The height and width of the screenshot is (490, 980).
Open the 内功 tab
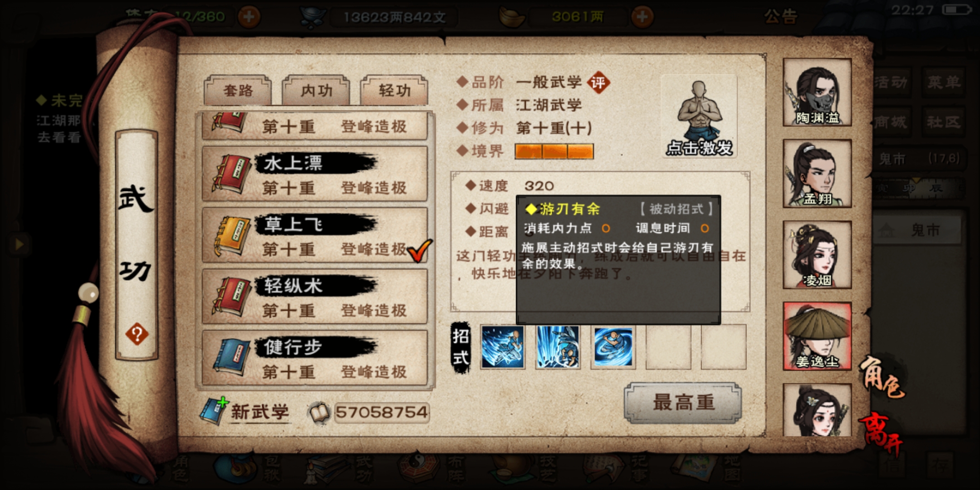point(316,90)
